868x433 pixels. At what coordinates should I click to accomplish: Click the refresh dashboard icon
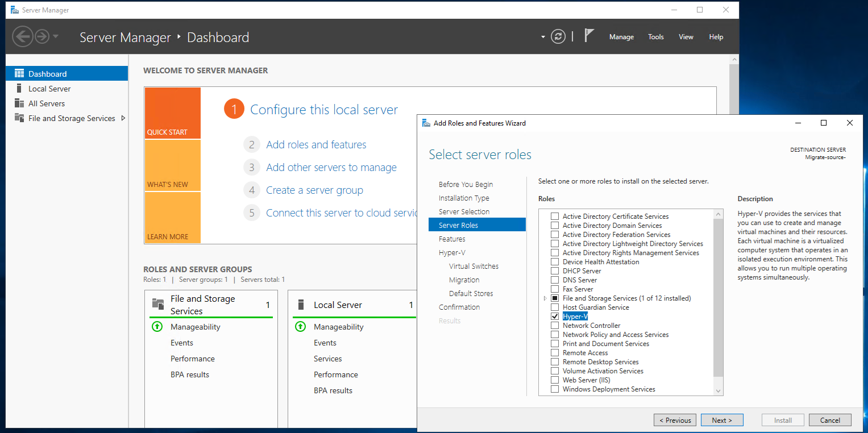[558, 37]
